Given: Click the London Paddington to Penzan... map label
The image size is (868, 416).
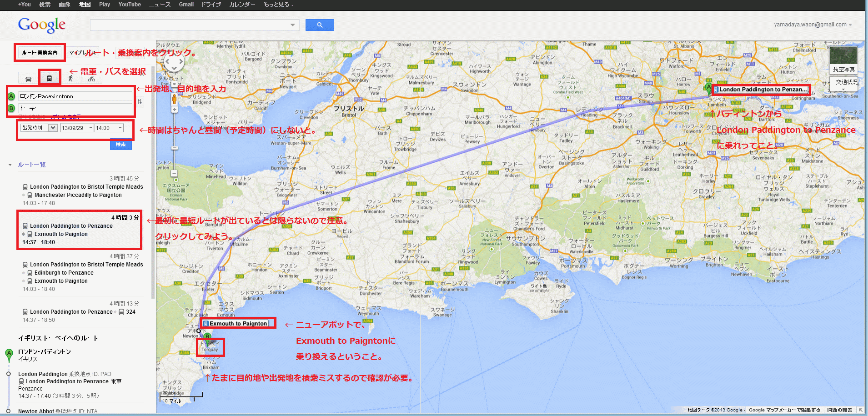Looking at the screenshot, I should (x=761, y=90).
